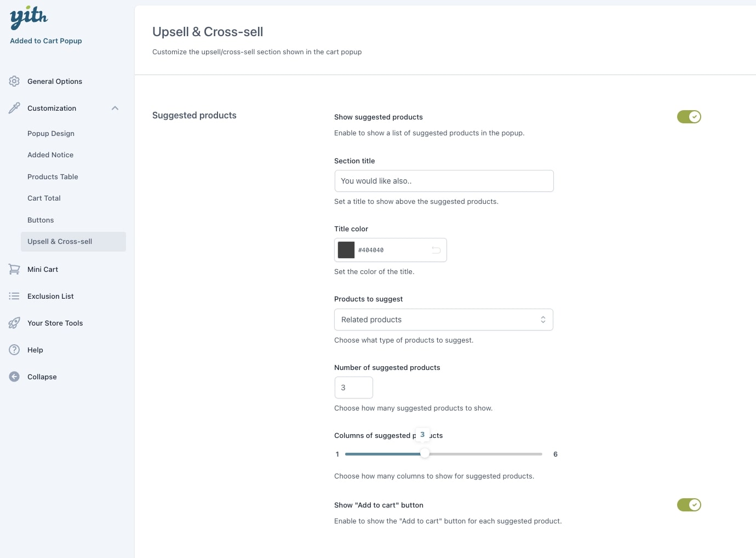
Task: Click Added to Cart Popup plugin title
Action: pyautogui.click(x=46, y=41)
